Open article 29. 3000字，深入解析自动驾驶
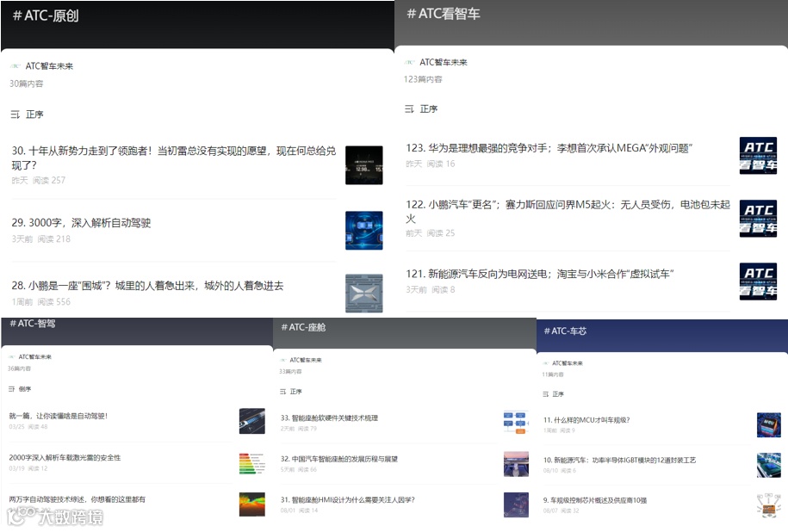788x532 pixels. coord(81,223)
